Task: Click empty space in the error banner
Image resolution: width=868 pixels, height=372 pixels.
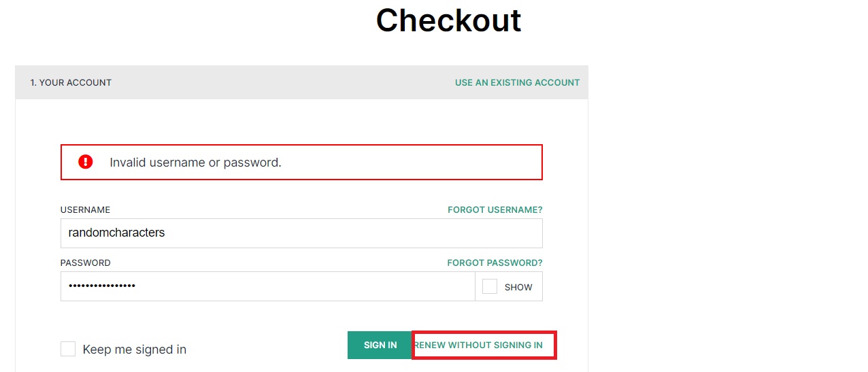Action: click(408, 163)
